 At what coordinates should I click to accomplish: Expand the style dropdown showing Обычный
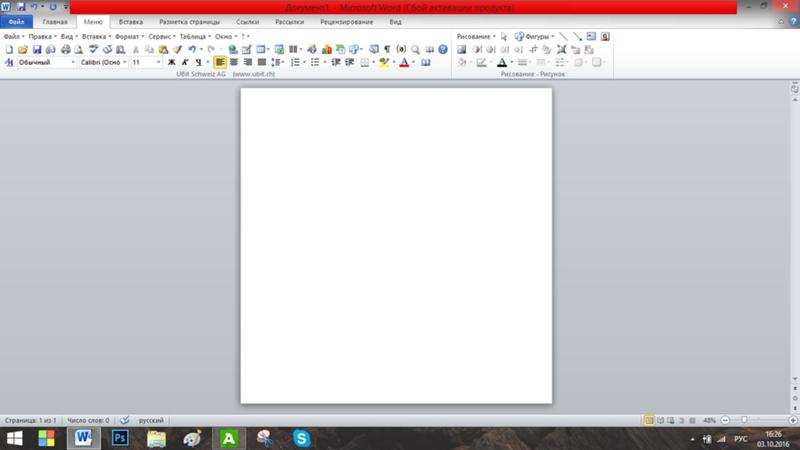[46, 62]
